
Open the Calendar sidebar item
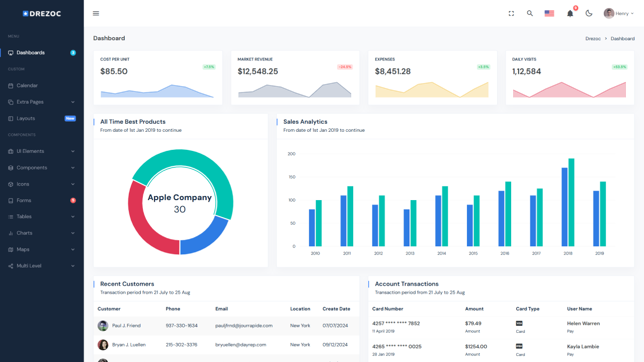tap(27, 85)
